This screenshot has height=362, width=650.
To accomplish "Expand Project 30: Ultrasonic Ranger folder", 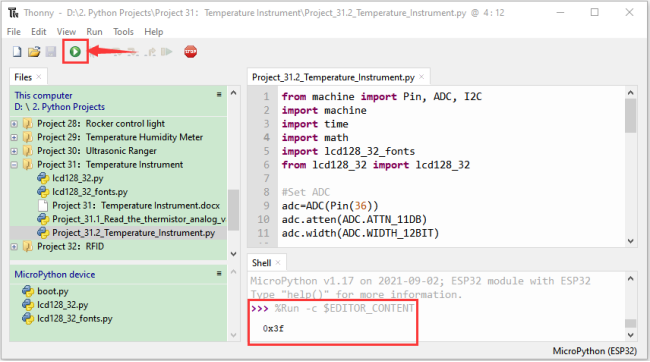I will pos(14,151).
